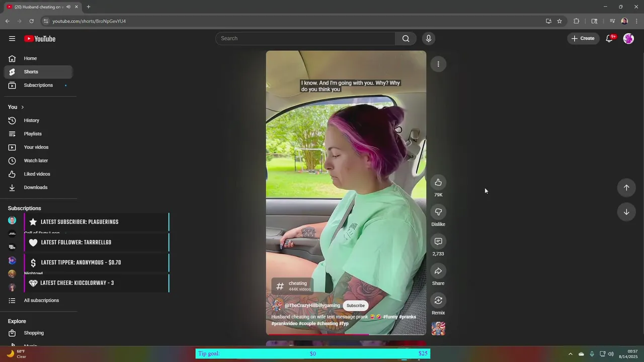Open Your videos in the sidebar

[x=38, y=147]
